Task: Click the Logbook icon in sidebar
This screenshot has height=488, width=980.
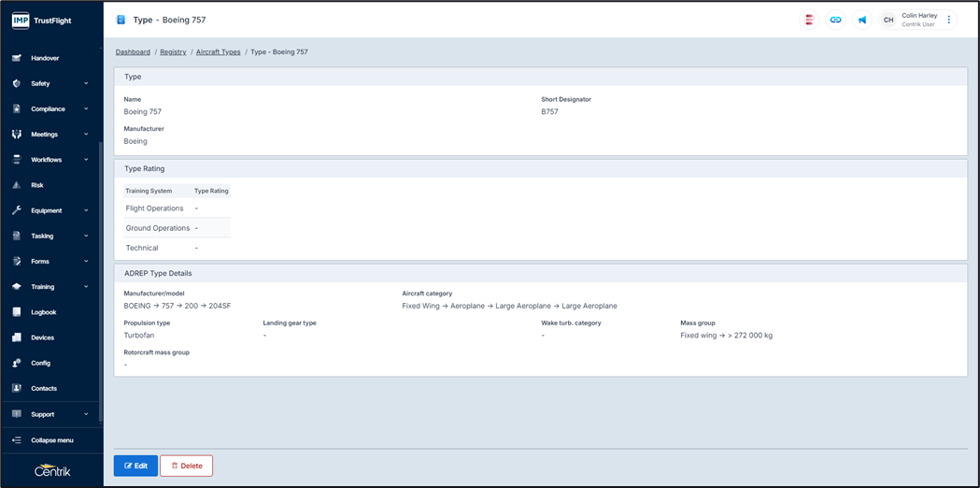Action: tap(17, 312)
